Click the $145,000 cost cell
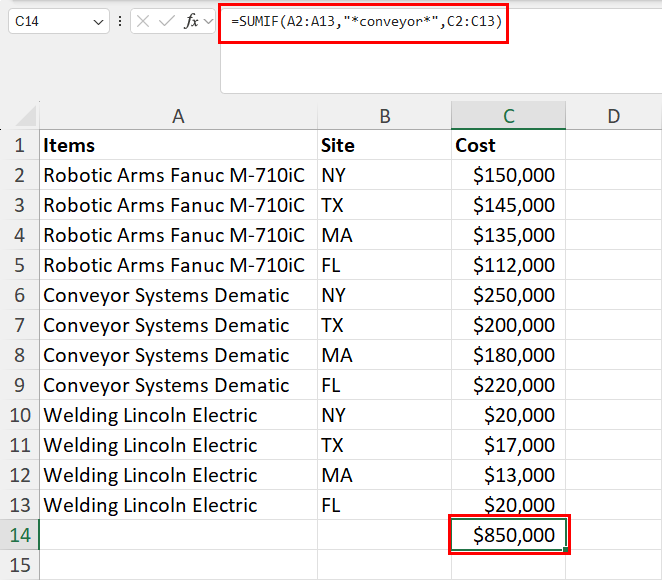The width and height of the screenshot is (662, 580). tap(508, 205)
